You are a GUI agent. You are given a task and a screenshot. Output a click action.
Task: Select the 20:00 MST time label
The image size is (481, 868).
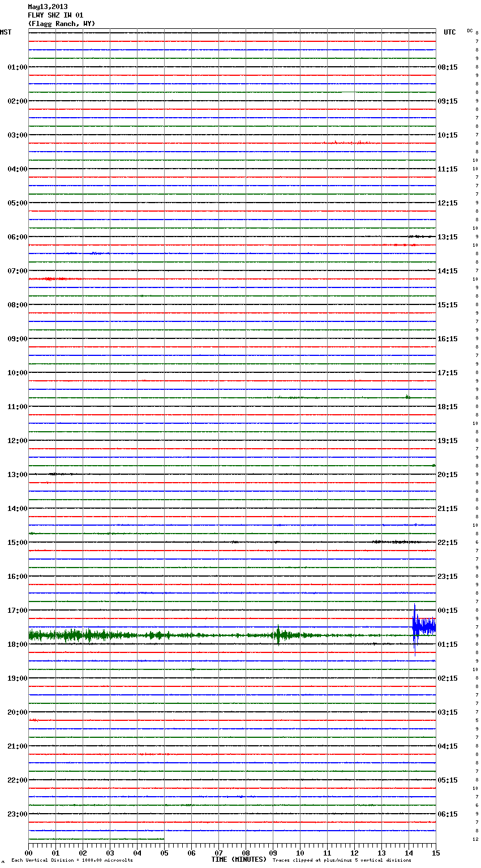click(x=18, y=712)
